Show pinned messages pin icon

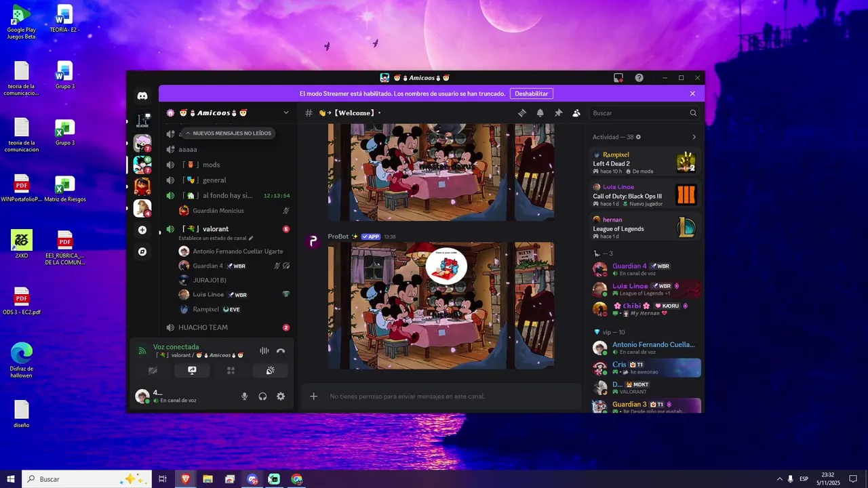558,113
